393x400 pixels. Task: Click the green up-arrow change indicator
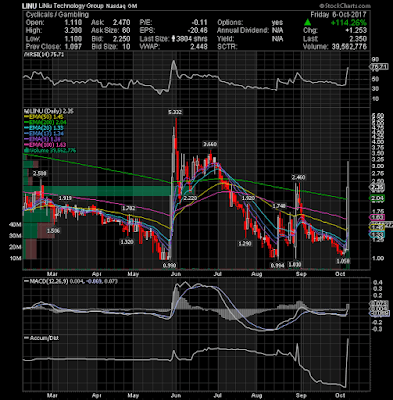click(x=307, y=23)
